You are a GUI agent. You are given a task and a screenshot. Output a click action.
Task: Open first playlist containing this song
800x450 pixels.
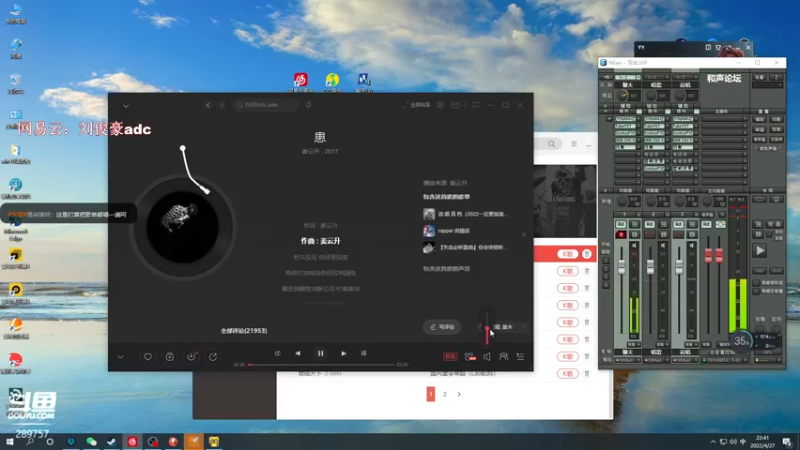[x=466, y=214]
